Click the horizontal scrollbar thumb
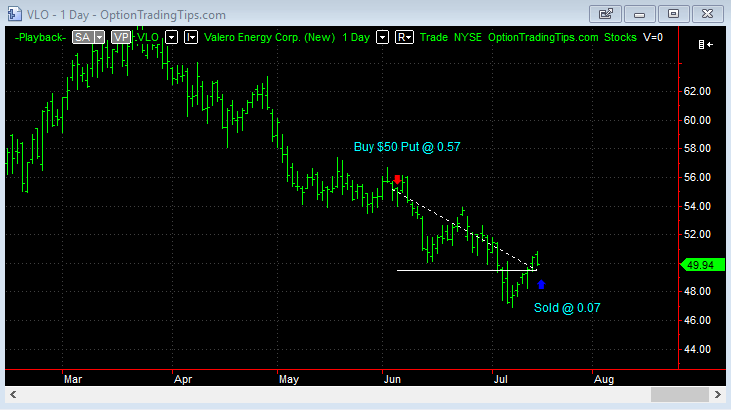Image resolution: width=731 pixels, height=410 pixels. tap(680, 395)
